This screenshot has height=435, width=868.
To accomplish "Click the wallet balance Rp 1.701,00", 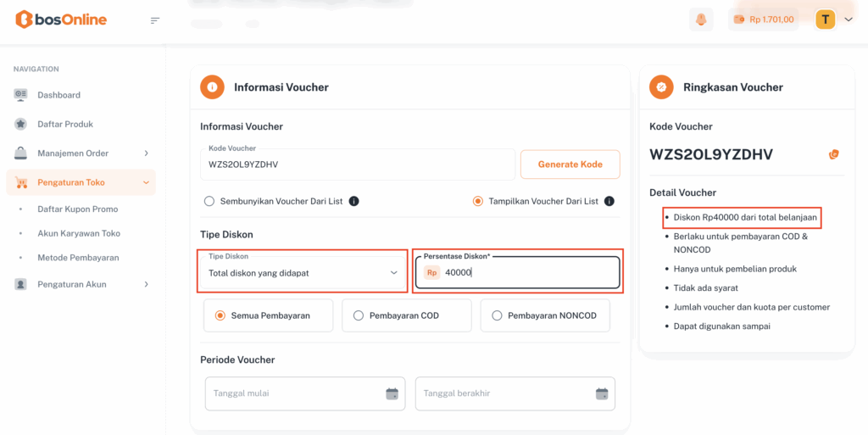I will point(763,20).
